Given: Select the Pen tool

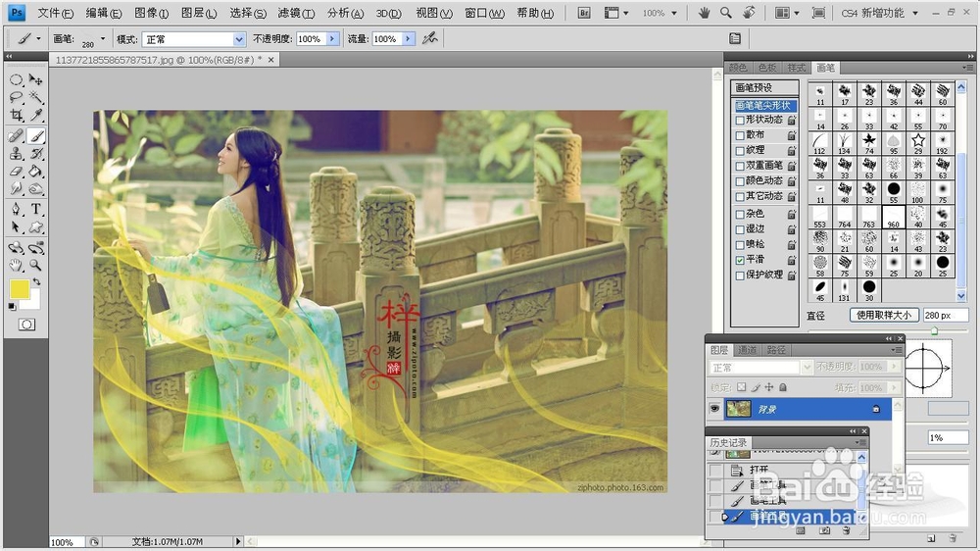Looking at the screenshot, I should pos(17,210).
